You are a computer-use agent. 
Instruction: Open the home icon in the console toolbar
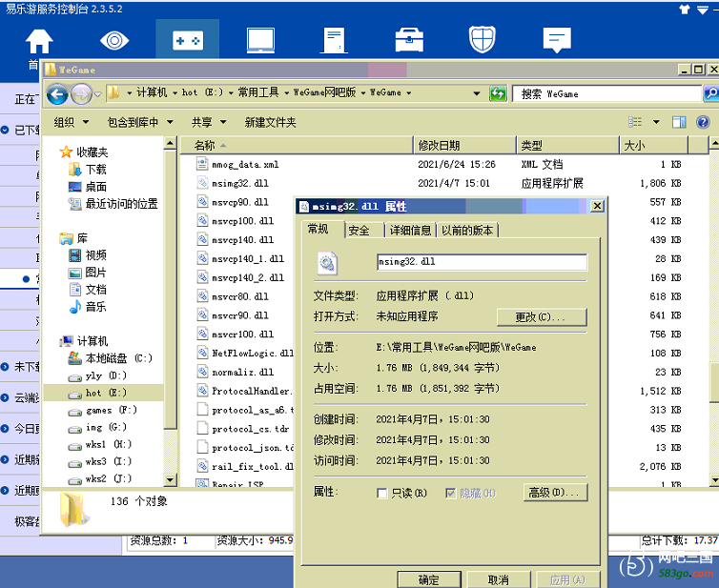coord(39,41)
